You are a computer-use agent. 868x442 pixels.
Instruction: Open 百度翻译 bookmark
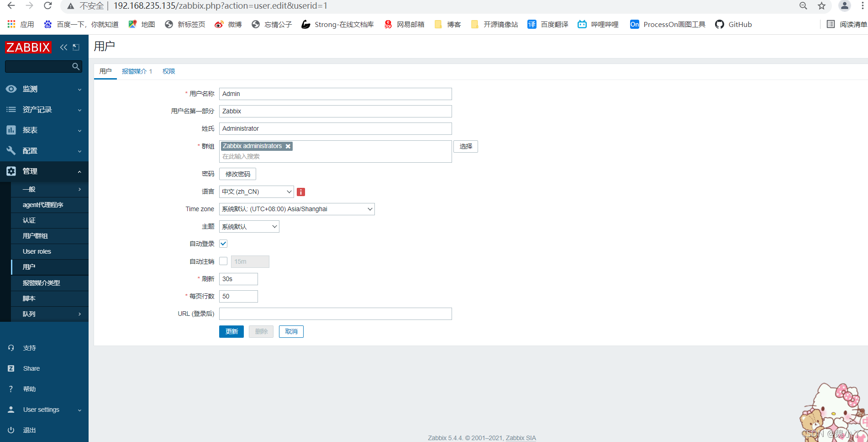548,24
